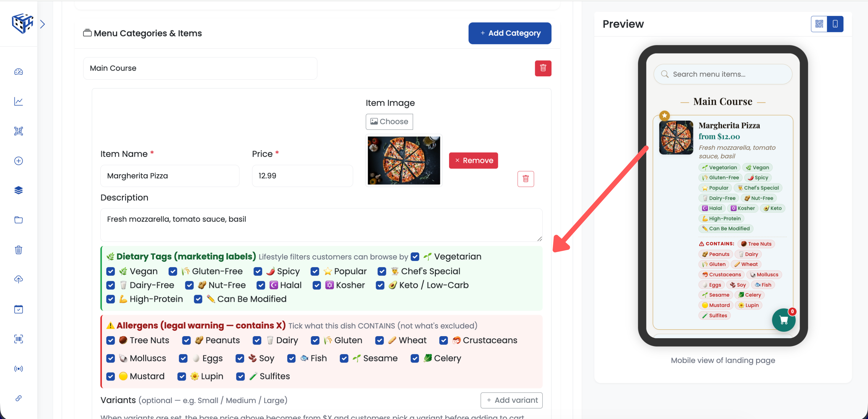Open the link chain sidebar icon
The height and width of the screenshot is (419, 868).
19,398
